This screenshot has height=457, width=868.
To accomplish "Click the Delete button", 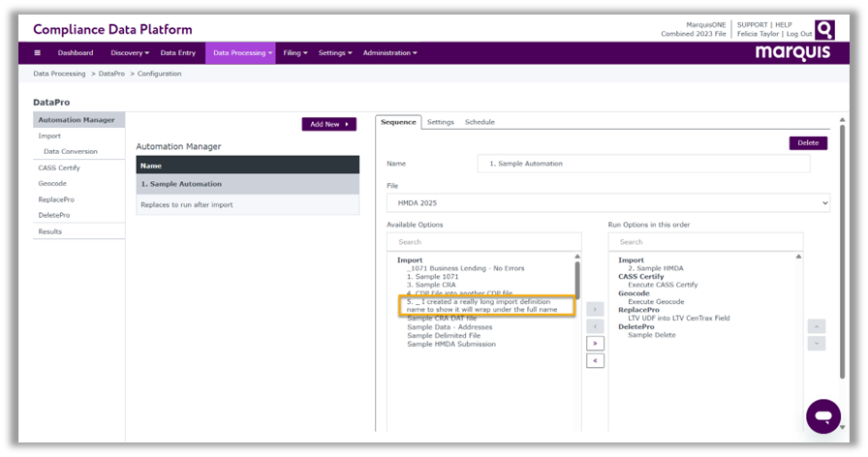I will tap(808, 142).
